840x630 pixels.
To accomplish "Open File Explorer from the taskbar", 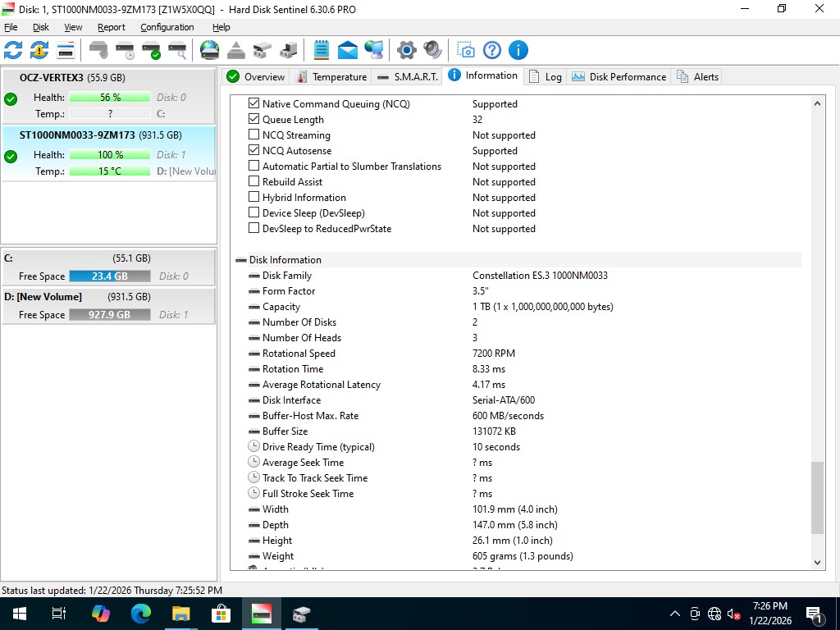I will [180, 614].
